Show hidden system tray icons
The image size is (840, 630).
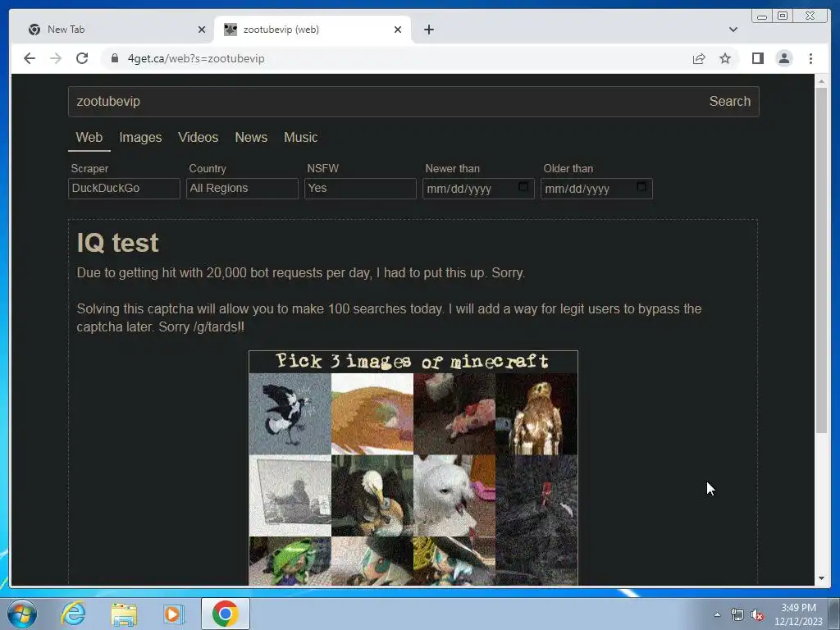[717, 614]
